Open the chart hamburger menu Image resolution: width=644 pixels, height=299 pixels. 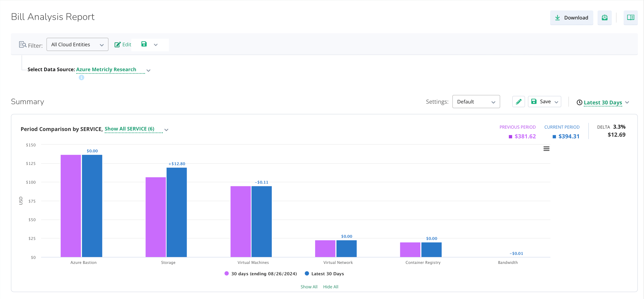click(546, 149)
